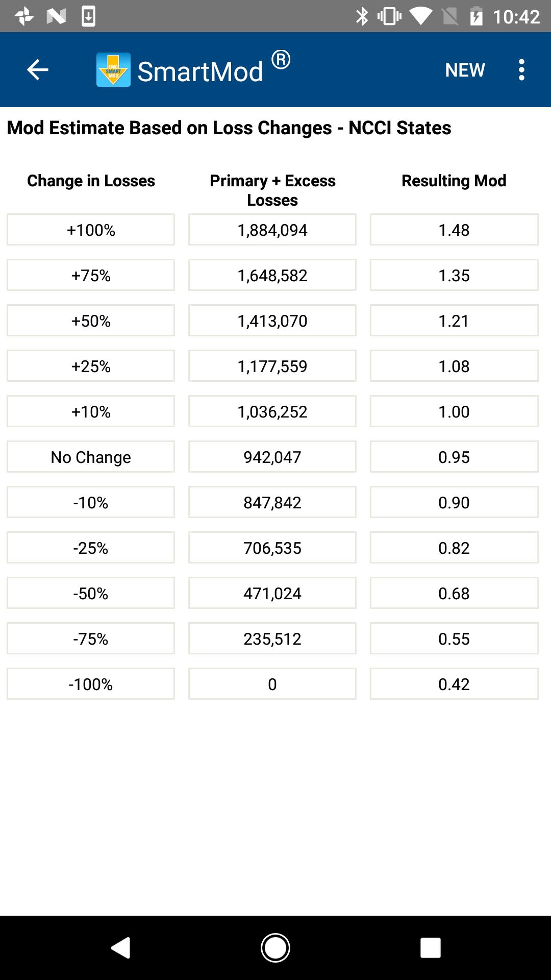Tap the resulting mod 1.48 cell

point(454,230)
